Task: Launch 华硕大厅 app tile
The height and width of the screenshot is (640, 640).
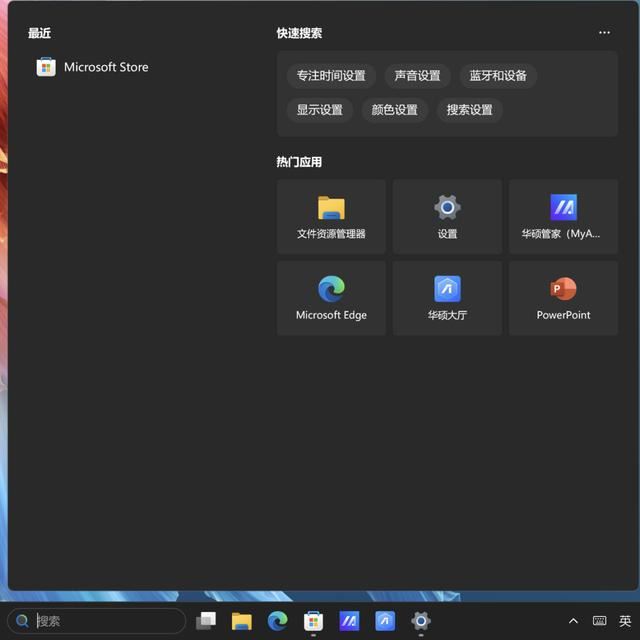Action: coord(447,298)
